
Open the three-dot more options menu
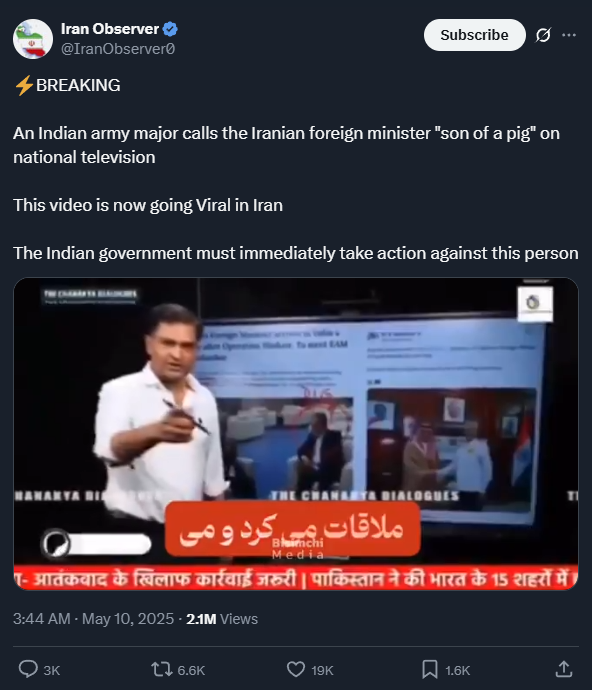[569, 35]
